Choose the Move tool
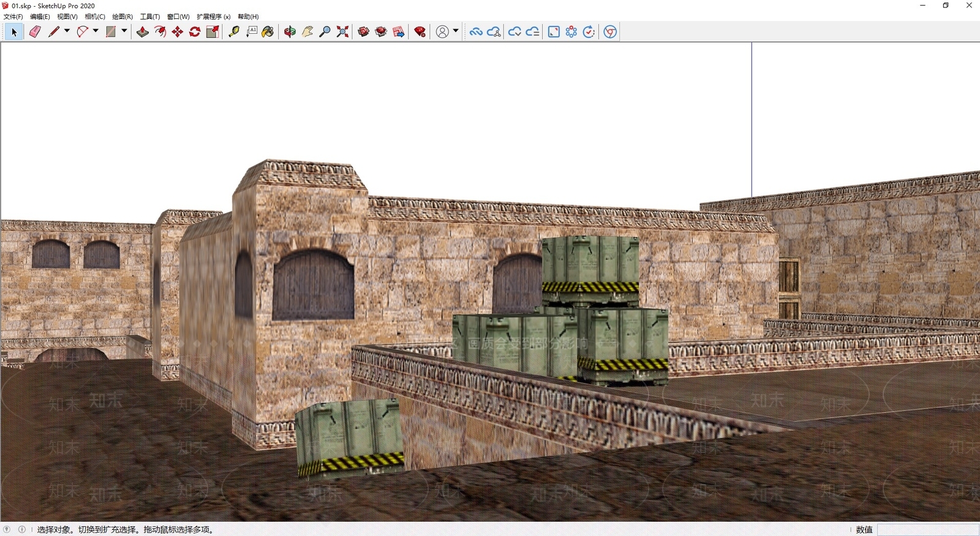Viewport: 980px width, 536px height. tap(178, 32)
